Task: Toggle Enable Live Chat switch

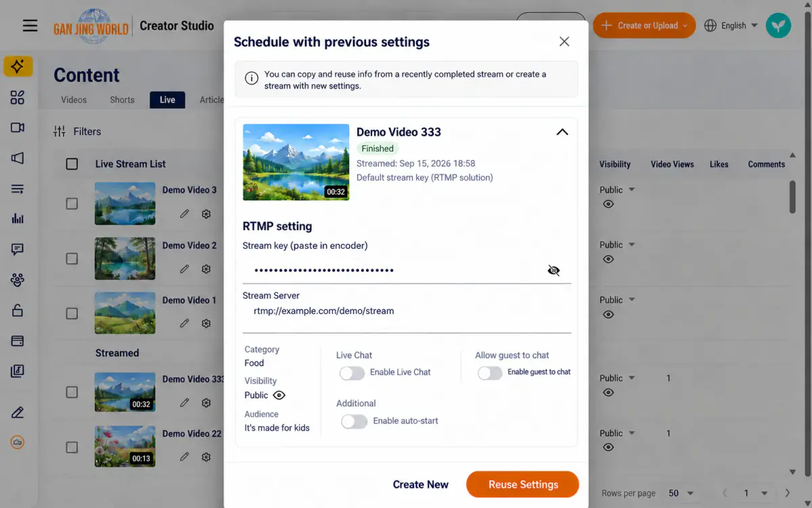Action: click(x=352, y=373)
